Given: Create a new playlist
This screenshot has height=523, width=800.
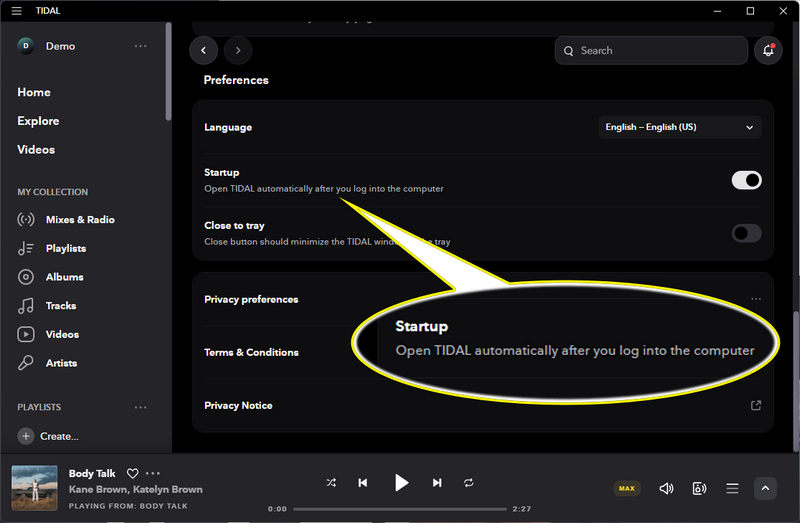Looking at the screenshot, I should point(48,436).
